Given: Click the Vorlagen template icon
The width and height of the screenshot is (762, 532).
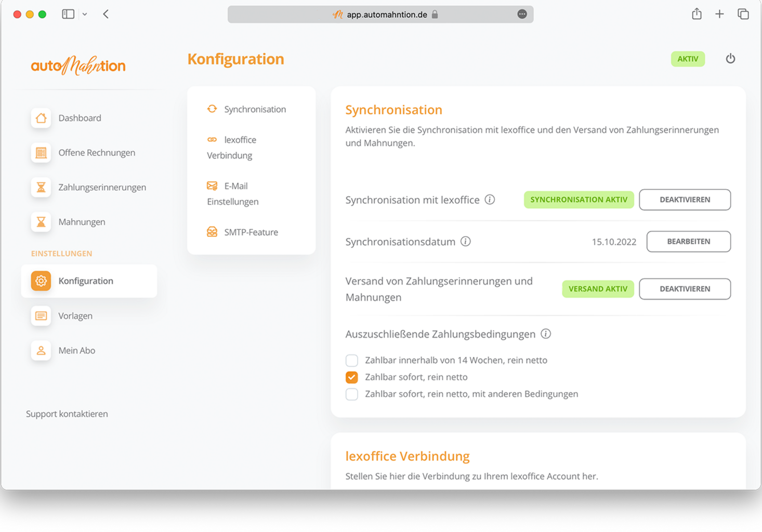Looking at the screenshot, I should (41, 316).
